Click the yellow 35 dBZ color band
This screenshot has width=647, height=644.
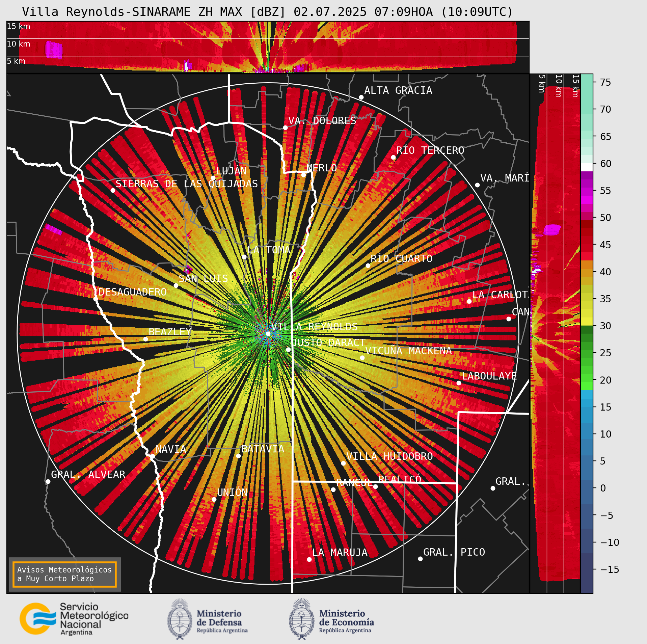[587, 297]
